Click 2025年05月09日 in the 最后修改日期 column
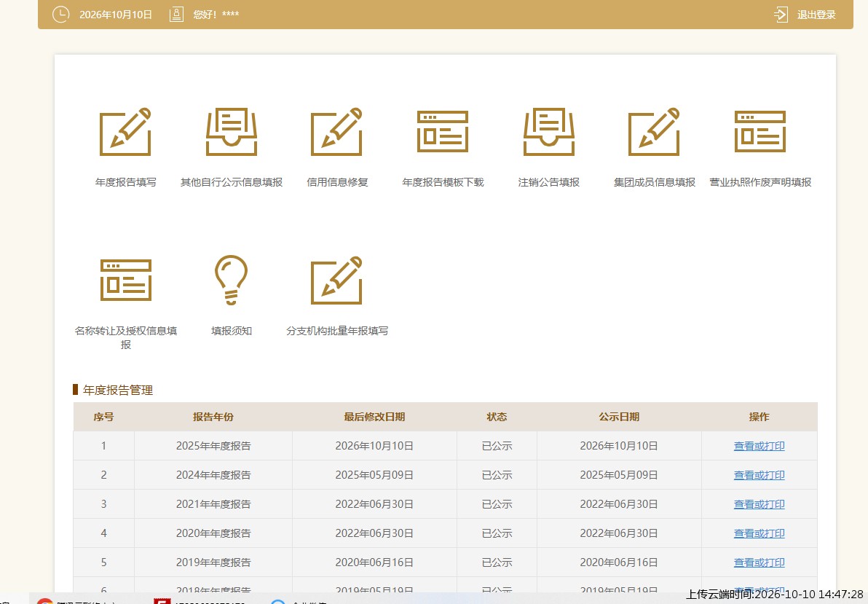Viewport: 868px width, 604px height. click(x=374, y=475)
